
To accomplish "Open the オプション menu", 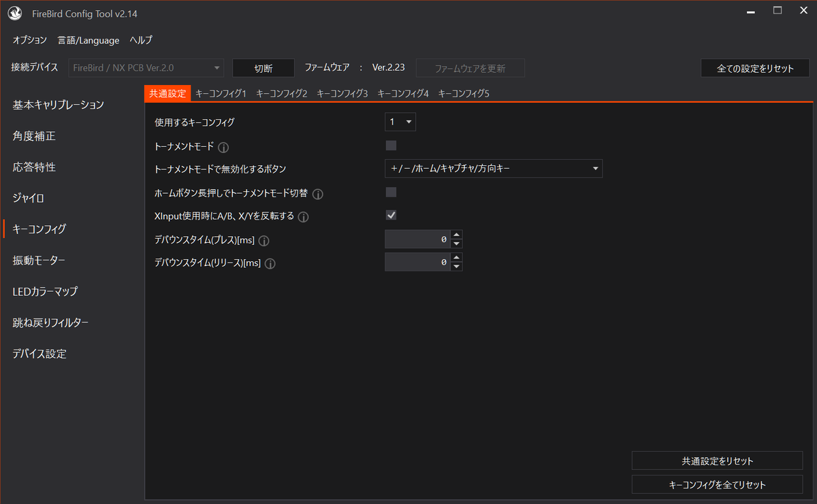I will [x=29, y=40].
